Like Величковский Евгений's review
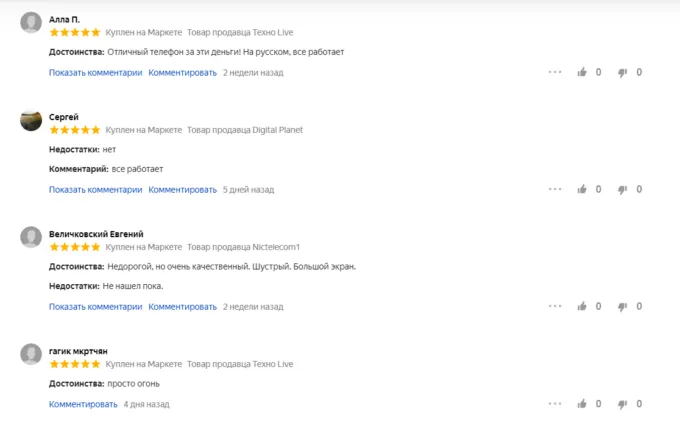The width and height of the screenshot is (680, 428). click(583, 306)
